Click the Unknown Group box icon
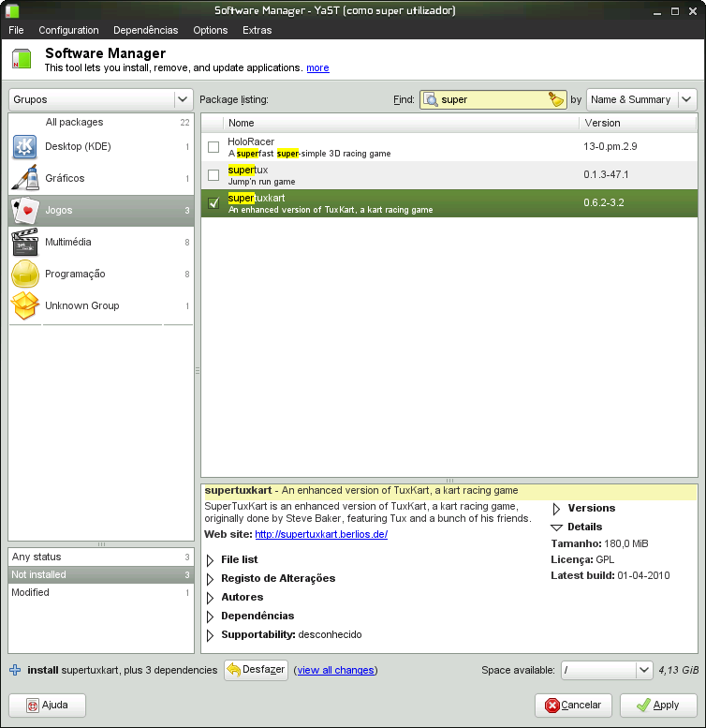706x728 pixels. coord(24,305)
